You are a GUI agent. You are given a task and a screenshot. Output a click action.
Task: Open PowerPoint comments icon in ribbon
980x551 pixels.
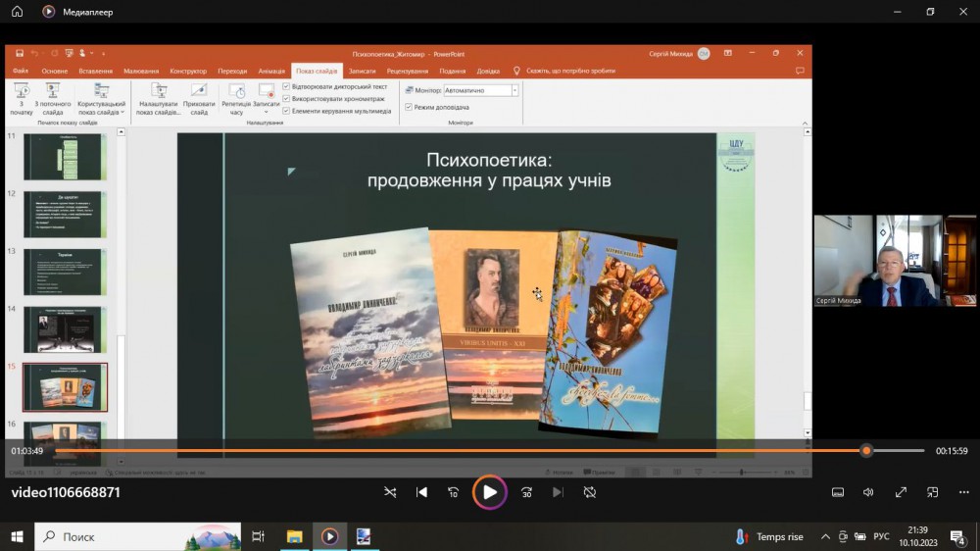click(800, 71)
